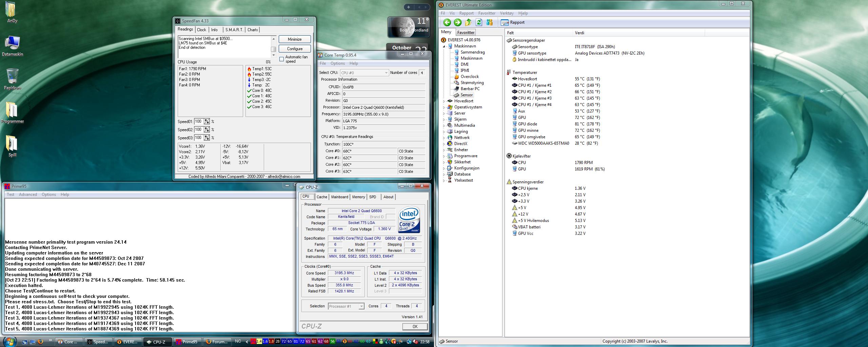Switch to CPU-Z Mainboard tab

pyautogui.click(x=339, y=197)
